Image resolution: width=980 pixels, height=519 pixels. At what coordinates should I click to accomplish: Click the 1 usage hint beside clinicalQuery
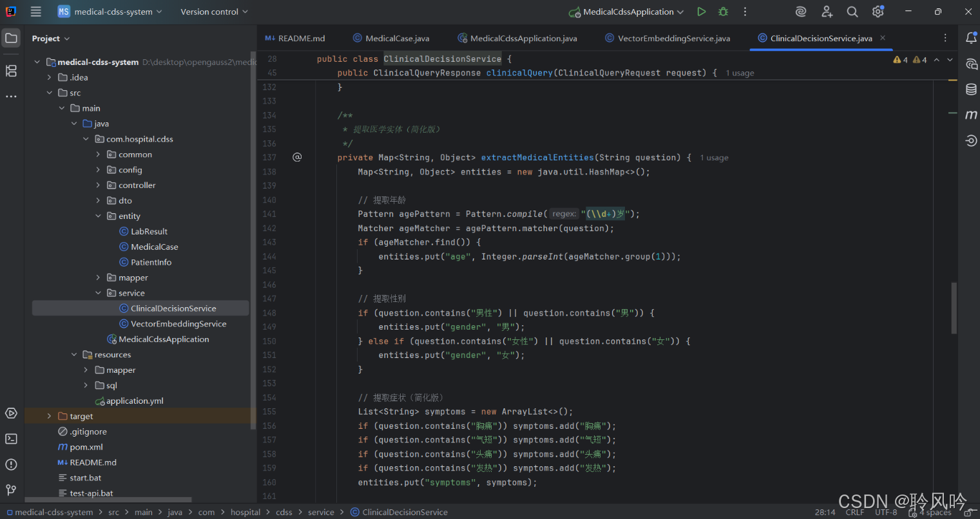point(740,73)
